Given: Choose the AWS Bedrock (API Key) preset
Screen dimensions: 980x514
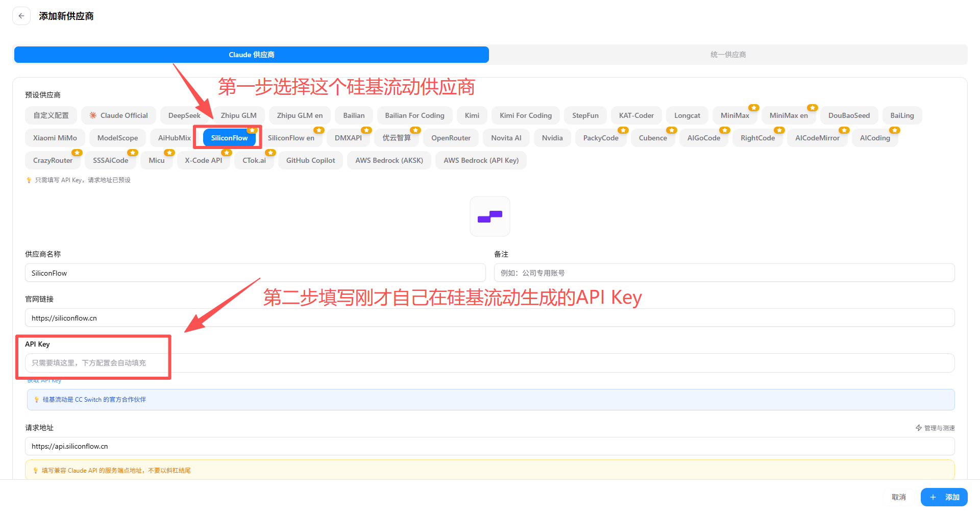Looking at the screenshot, I should [481, 160].
